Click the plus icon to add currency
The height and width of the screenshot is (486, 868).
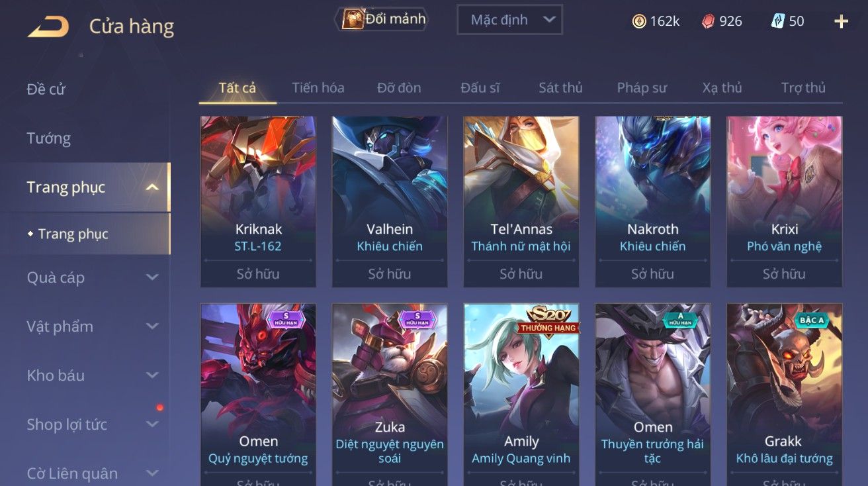pos(841,21)
